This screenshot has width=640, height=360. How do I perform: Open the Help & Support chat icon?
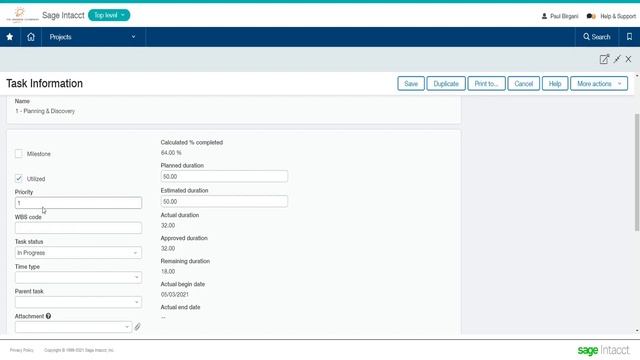(591, 16)
